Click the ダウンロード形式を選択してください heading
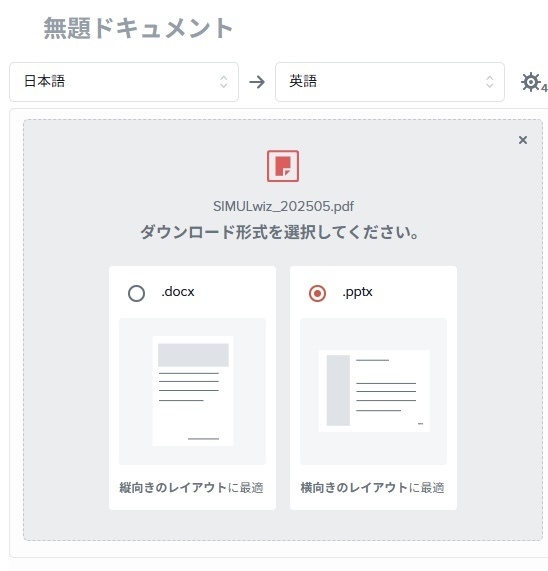 [280, 232]
